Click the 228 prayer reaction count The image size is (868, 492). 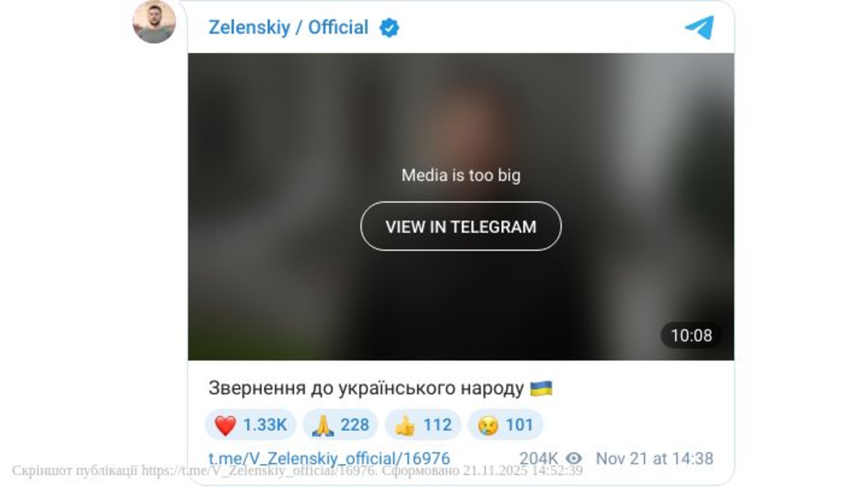[355, 425]
